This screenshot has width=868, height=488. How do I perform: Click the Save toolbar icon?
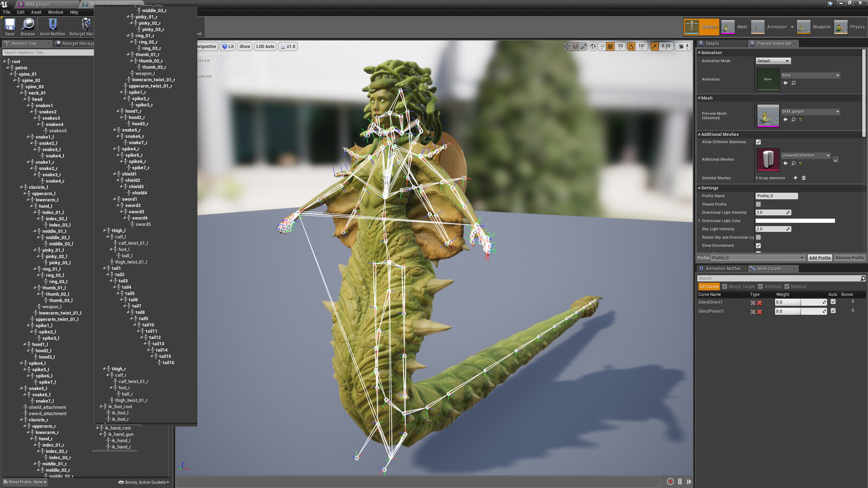pos(10,26)
